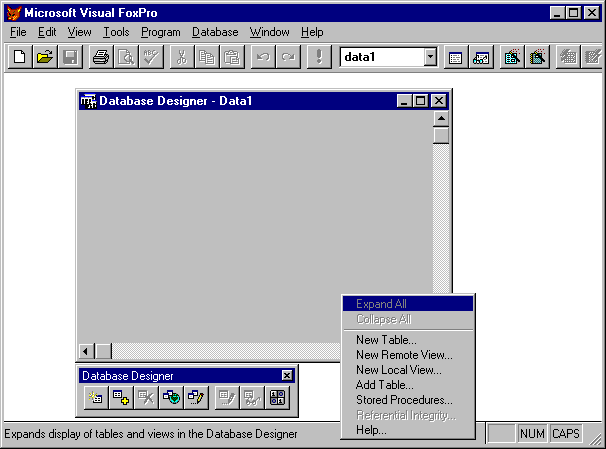
Task: Maximize the Database Designer - Data1 window
Action: (x=420, y=101)
